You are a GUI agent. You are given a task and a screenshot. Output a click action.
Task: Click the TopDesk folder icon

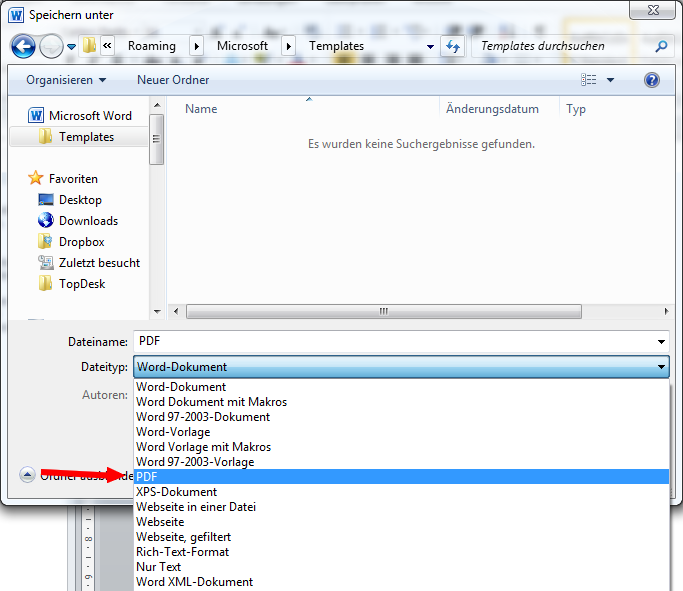45,284
